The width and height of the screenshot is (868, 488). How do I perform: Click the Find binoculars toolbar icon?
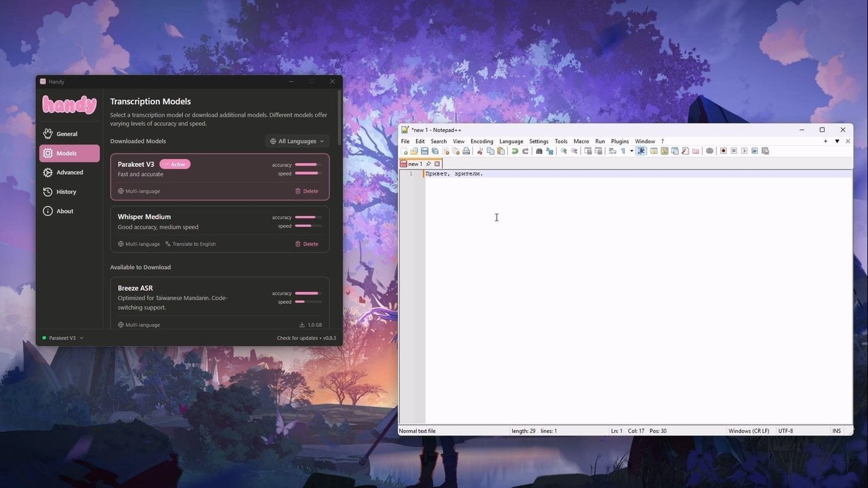tap(539, 151)
